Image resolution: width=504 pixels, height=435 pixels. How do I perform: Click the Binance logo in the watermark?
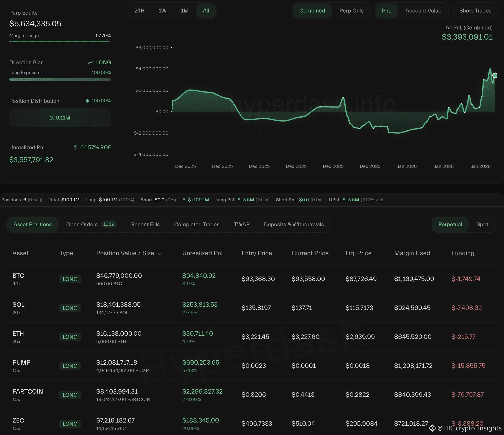[432, 428]
